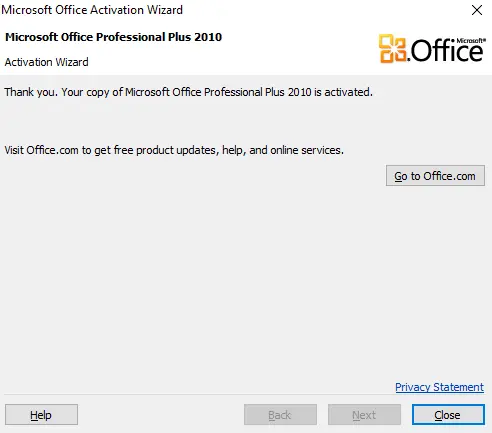The height and width of the screenshot is (433, 492).
Task: Click the horizontal separator line above the bottom buttons
Action: (244, 395)
